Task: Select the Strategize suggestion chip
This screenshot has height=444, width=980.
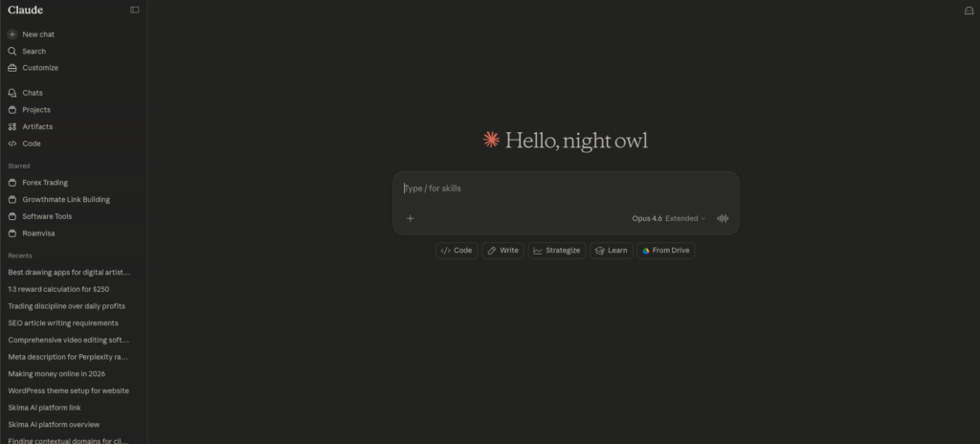Action: click(x=556, y=251)
